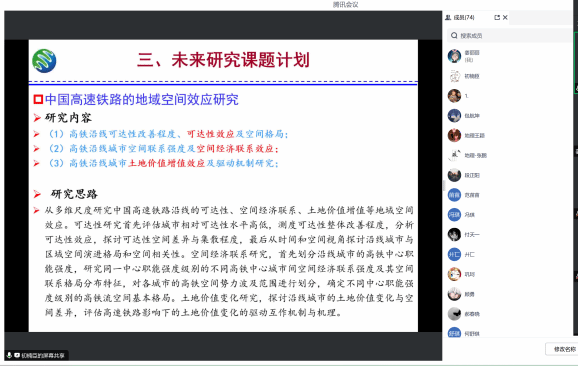This screenshot has width=578, height=366.
Task: Select the member named "1." in list
Action: coord(510,96)
